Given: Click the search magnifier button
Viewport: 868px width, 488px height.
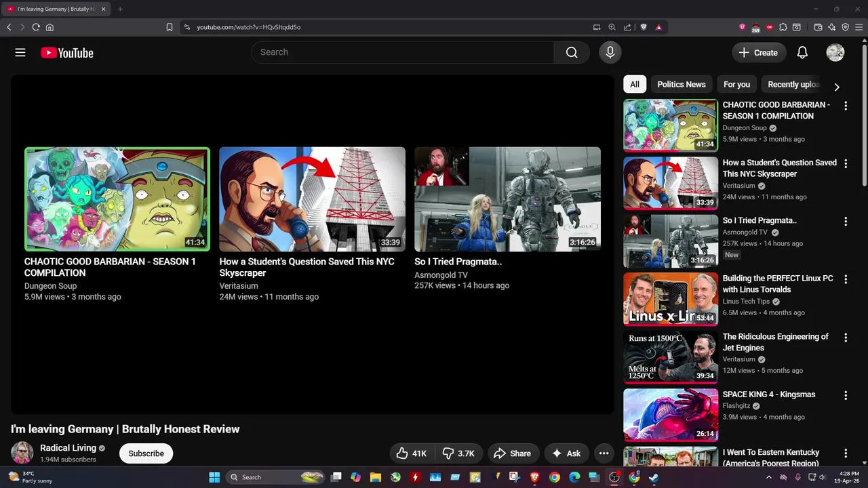Looking at the screenshot, I should coord(572,52).
